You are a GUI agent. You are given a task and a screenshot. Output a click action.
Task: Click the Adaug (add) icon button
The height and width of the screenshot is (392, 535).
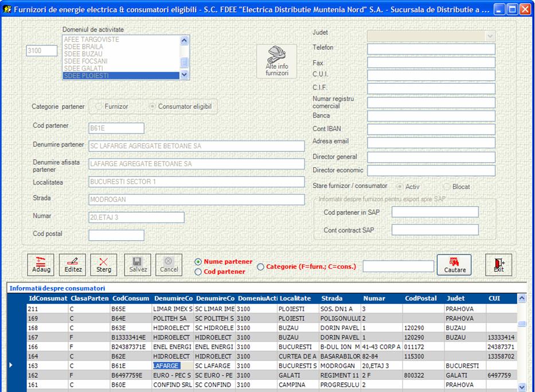[x=41, y=265]
